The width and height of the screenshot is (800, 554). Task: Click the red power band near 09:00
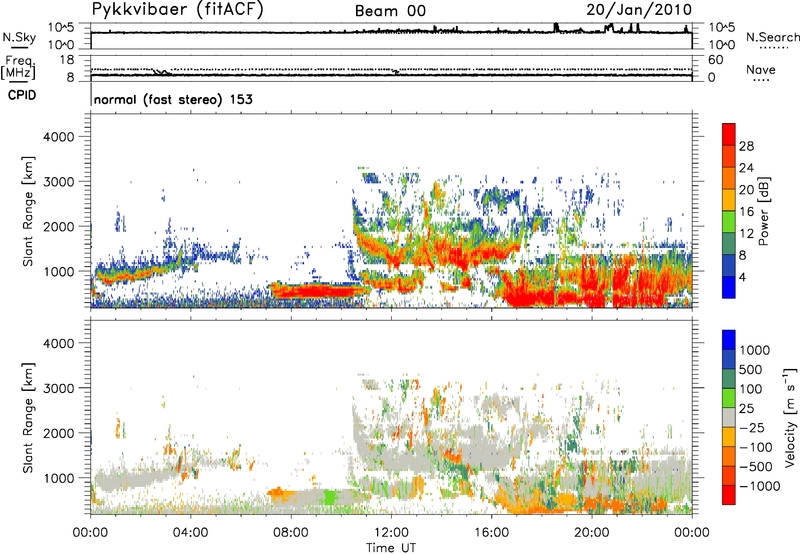tap(316, 291)
